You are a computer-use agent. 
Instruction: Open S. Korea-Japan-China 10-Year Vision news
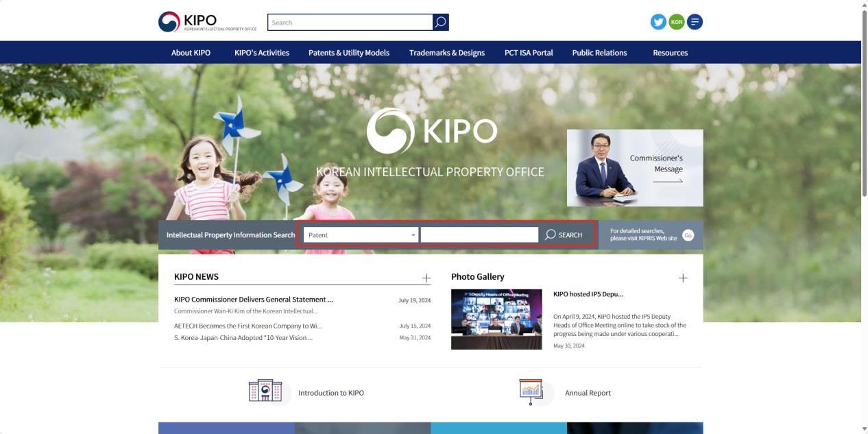[x=243, y=338]
